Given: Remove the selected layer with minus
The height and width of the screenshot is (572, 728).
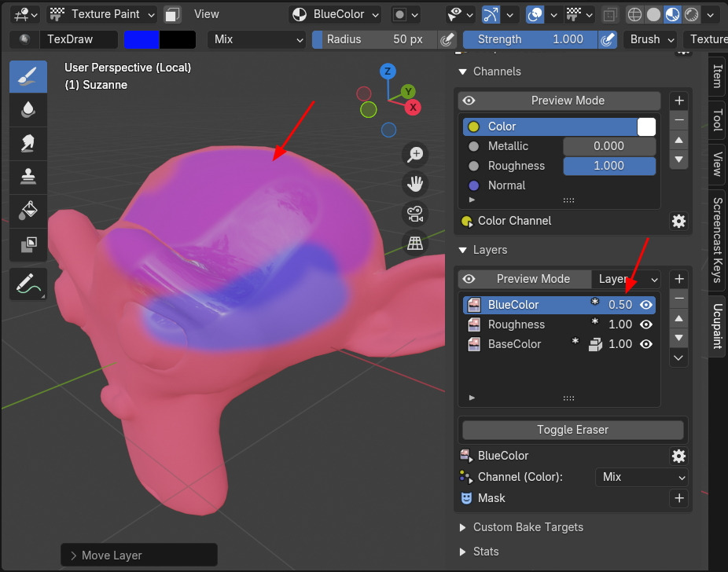Looking at the screenshot, I should click(678, 299).
